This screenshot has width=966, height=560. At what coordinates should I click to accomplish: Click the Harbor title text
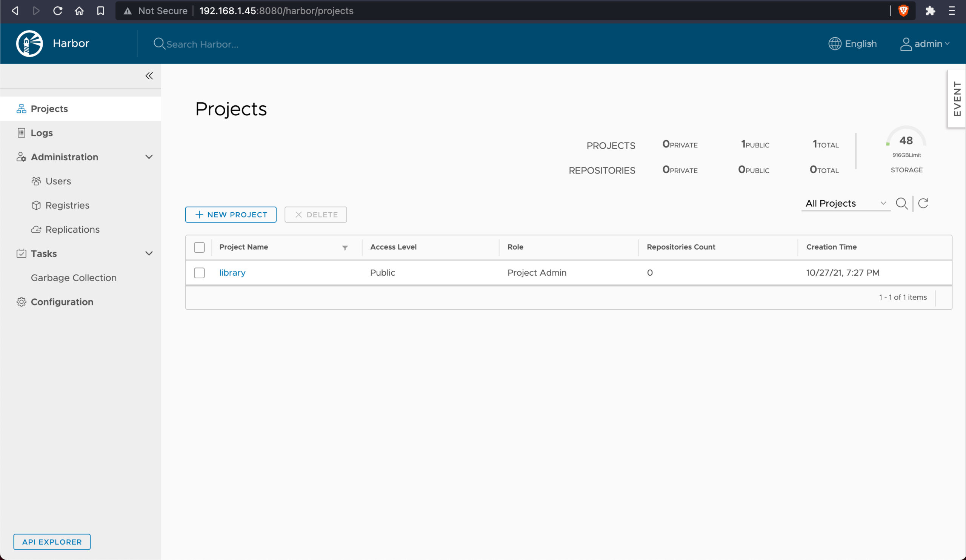tap(71, 43)
